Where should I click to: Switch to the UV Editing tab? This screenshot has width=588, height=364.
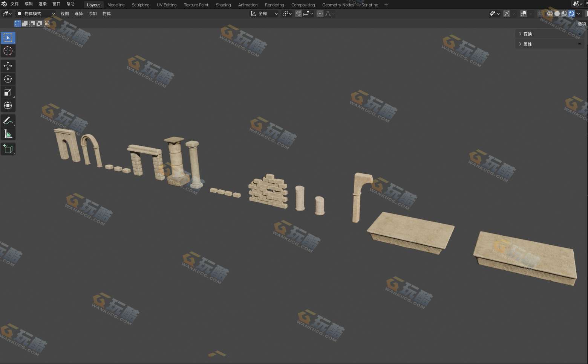point(167,5)
